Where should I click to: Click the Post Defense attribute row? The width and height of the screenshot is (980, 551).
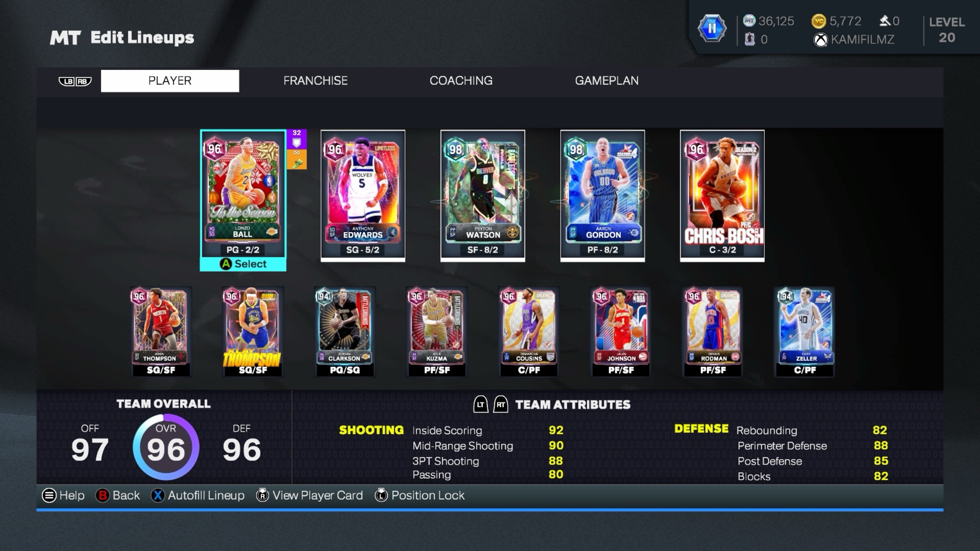(x=812, y=461)
